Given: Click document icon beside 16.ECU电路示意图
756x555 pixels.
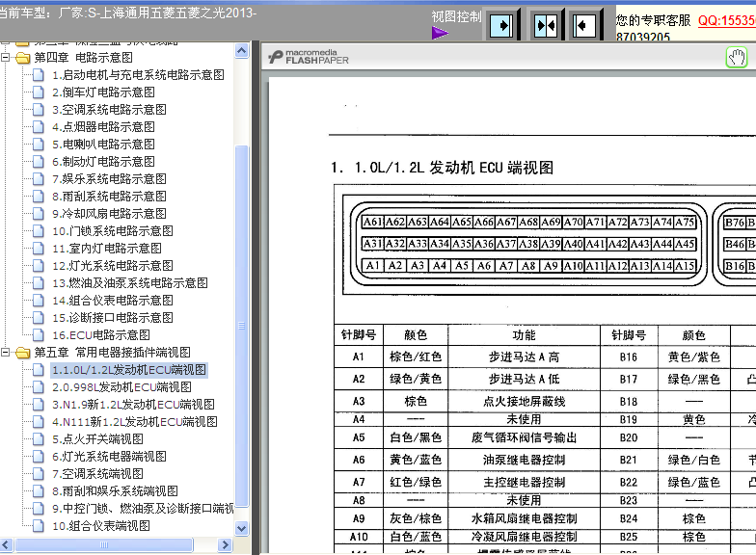Looking at the screenshot, I should [39, 335].
